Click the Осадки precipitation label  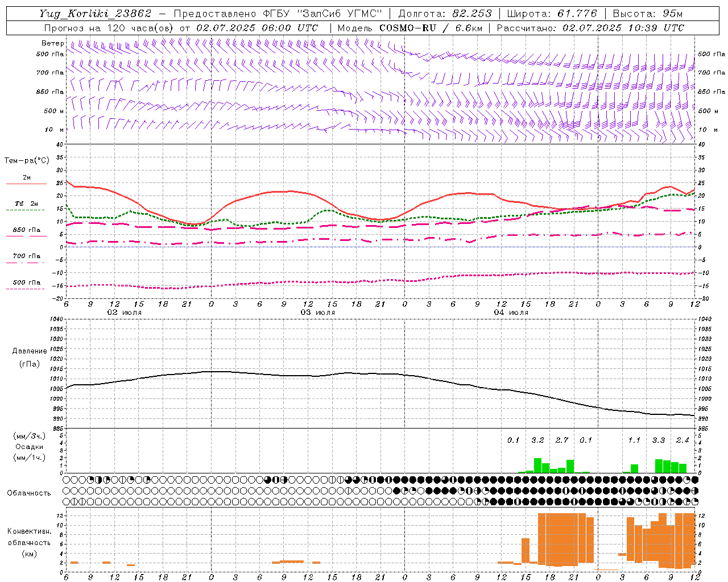click(30, 447)
